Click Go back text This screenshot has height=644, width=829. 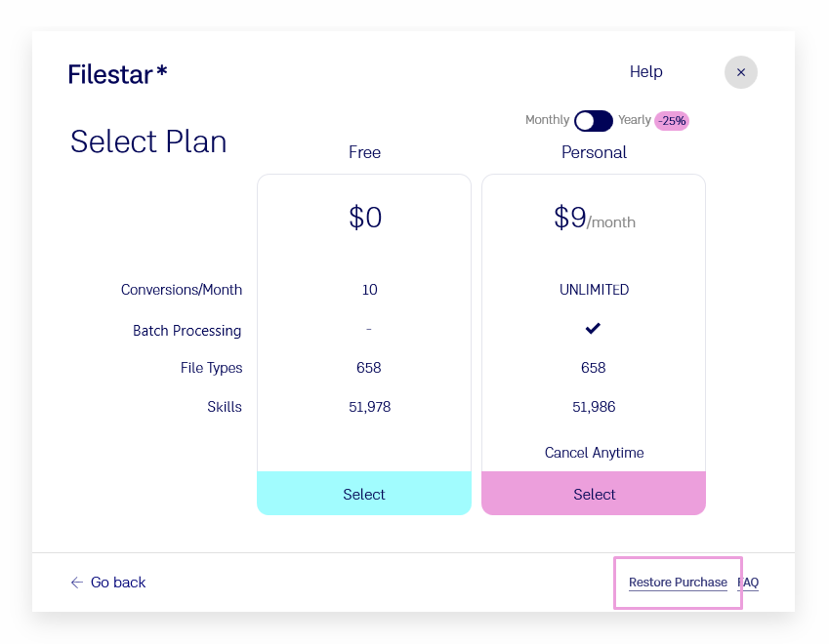pos(118,583)
